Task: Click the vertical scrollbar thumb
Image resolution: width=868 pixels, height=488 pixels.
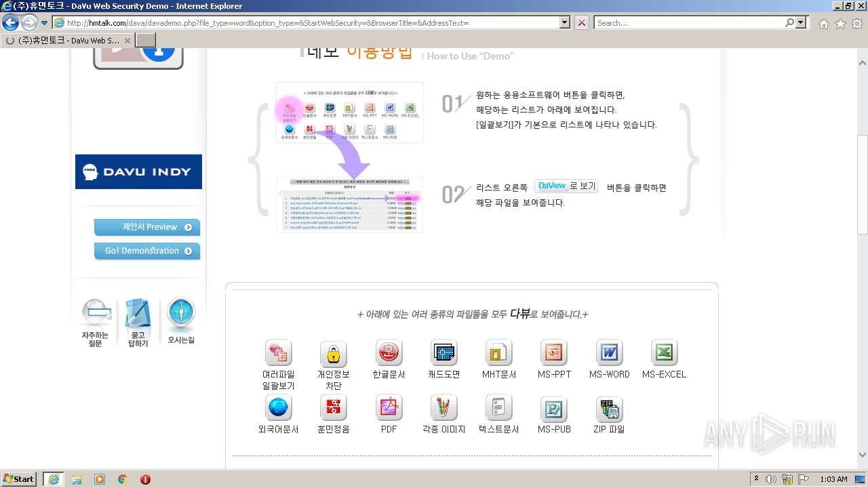Action: point(862,184)
